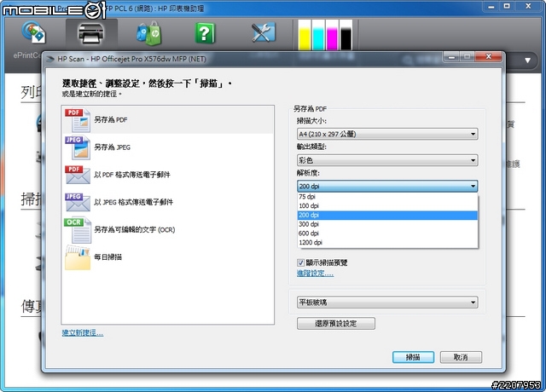This screenshot has width=546, height=392.
Task: Open the tools wrench and screwdriver icon
Action: 264,32
